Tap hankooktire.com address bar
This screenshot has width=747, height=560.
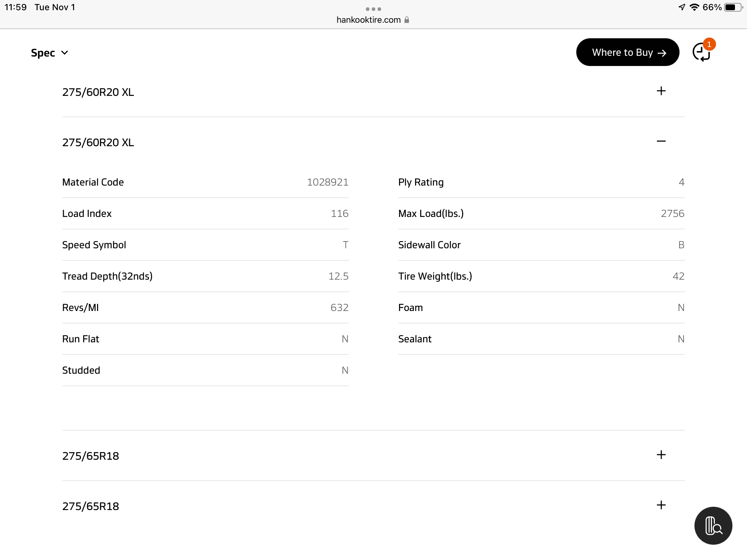coord(368,20)
